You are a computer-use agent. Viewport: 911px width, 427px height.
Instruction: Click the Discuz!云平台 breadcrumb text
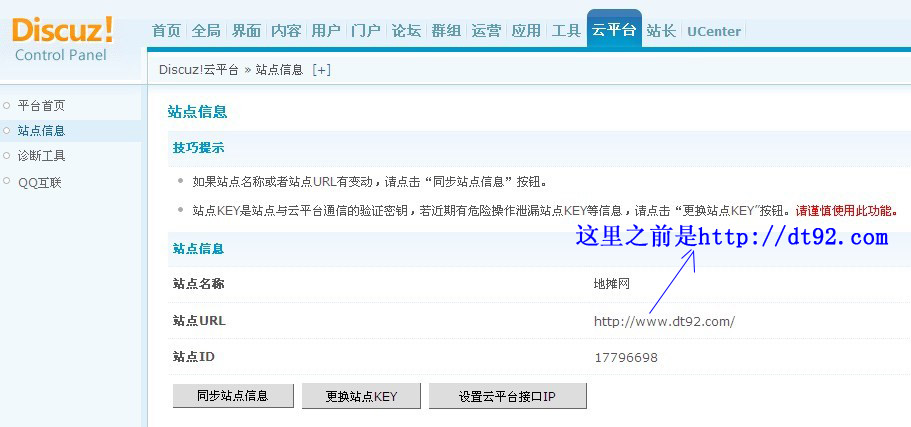coord(199,70)
